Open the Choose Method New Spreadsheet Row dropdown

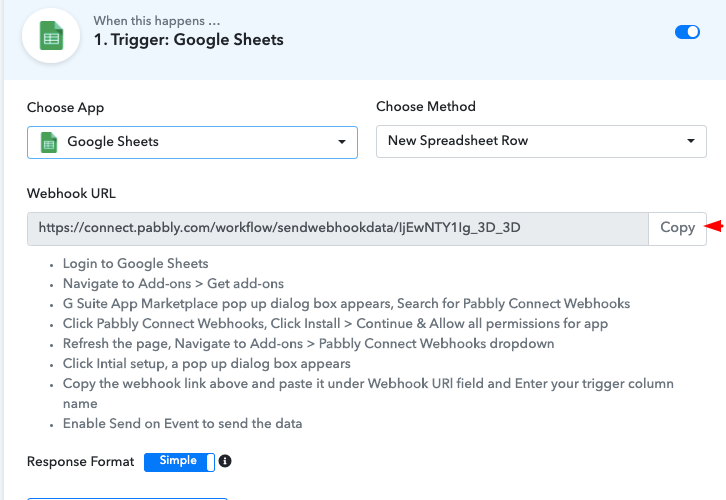point(541,141)
